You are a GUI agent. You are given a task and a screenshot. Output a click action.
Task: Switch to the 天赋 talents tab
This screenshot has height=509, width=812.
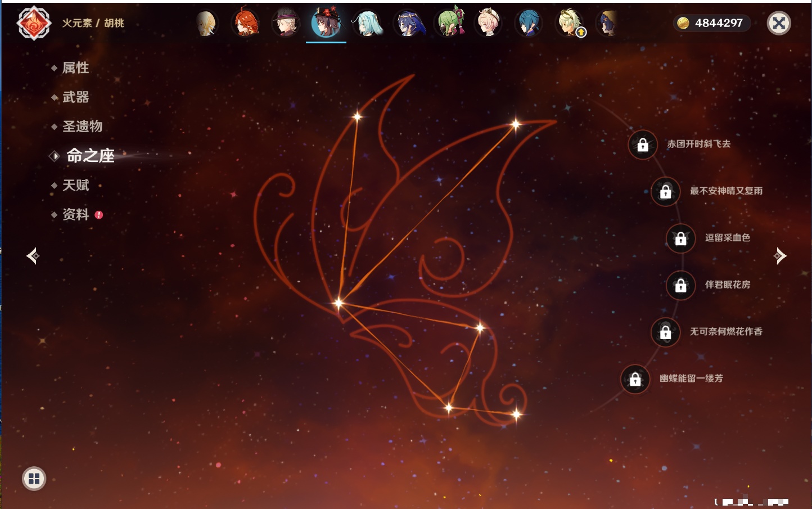75,185
